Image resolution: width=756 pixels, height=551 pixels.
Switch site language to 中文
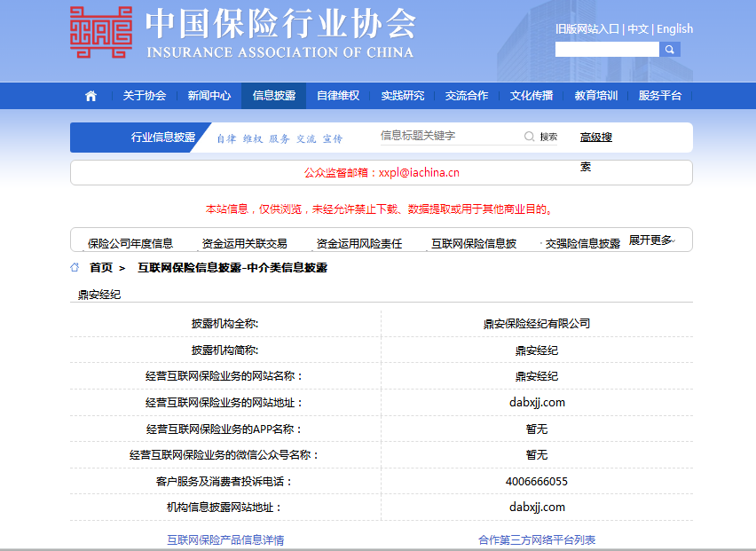coord(638,29)
